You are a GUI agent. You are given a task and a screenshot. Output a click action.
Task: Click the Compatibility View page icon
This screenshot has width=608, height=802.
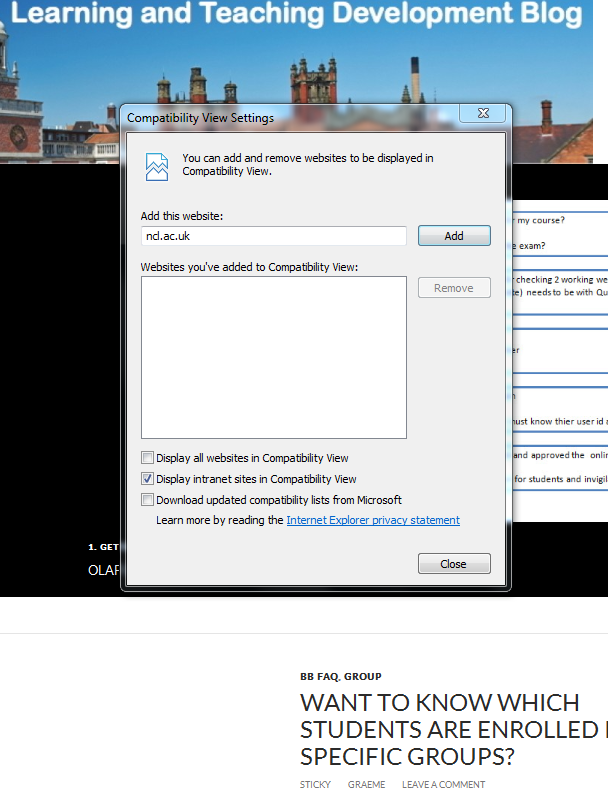coord(157,166)
